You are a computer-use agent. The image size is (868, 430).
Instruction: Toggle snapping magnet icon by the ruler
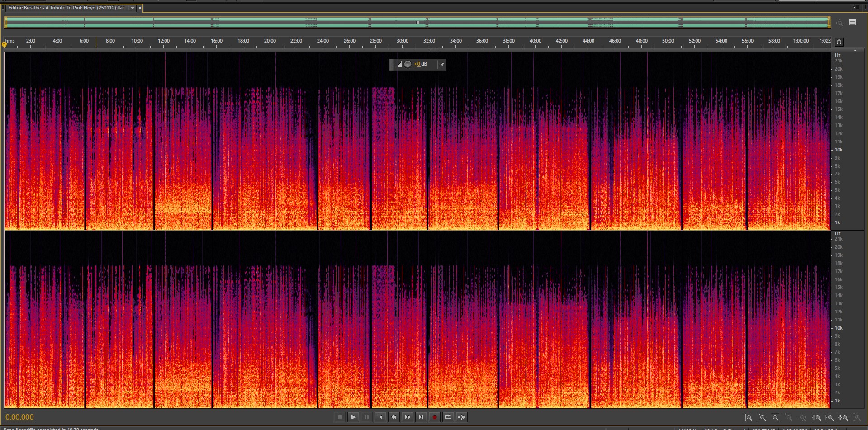coord(839,42)
